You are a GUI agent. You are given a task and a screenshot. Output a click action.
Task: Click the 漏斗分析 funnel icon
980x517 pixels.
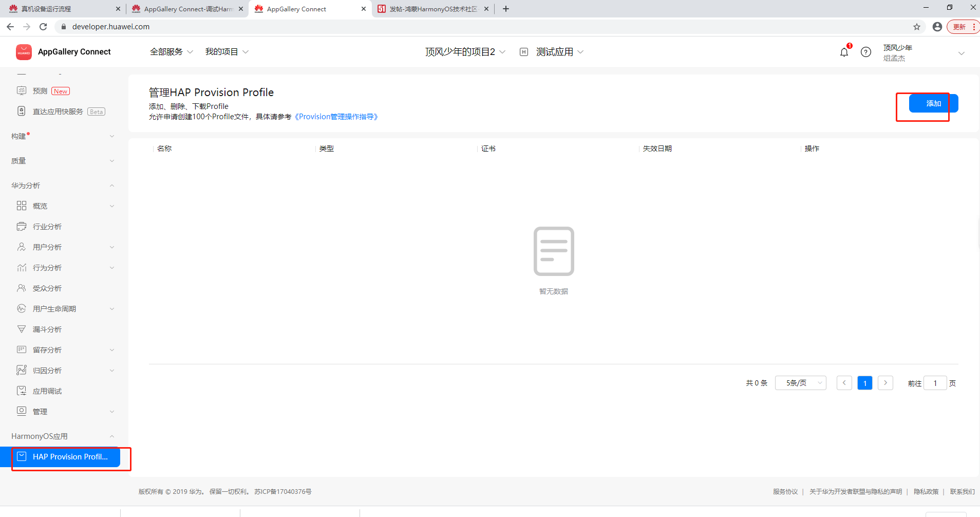(22, 329)
